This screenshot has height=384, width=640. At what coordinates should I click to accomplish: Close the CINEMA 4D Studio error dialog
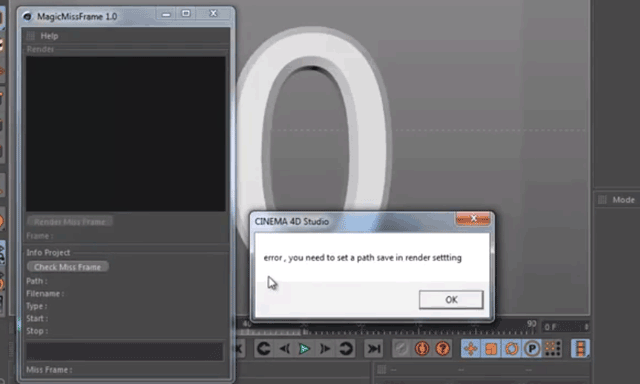click(473, 219)
